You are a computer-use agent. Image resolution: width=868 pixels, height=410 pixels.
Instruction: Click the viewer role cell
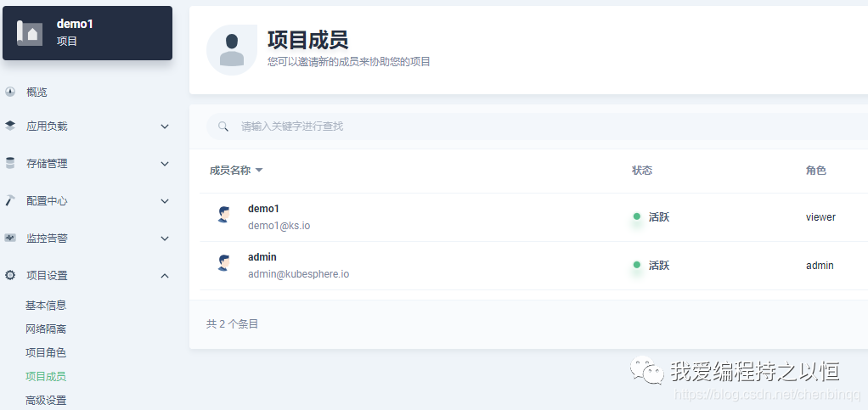(821, 217)
